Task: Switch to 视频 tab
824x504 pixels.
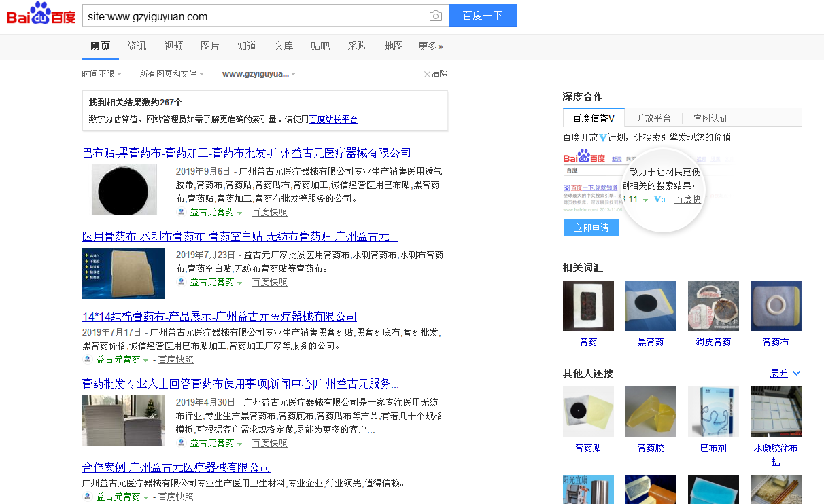Action: (x=173, y=46)
